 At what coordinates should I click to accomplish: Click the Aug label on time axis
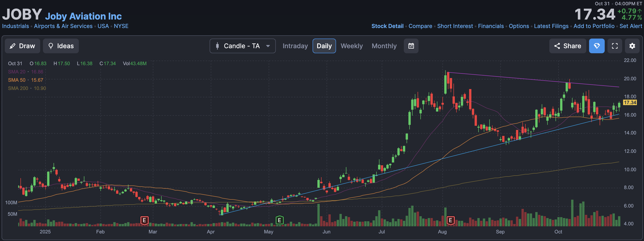tap(442, 232)
